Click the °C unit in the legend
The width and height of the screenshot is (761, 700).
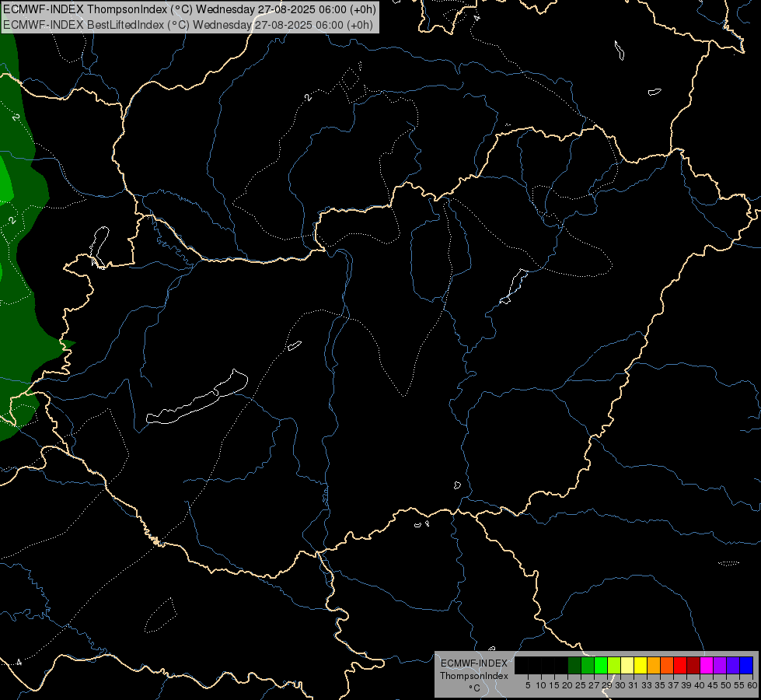click(474, 688)
